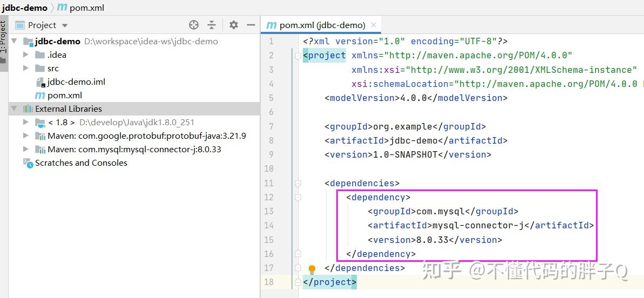Click the protobuf-java library icon
644x298 pixels.
point(40,136)
